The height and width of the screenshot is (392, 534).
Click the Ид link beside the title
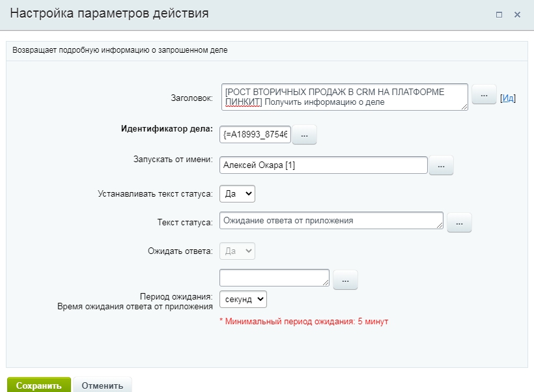[508, 98]
